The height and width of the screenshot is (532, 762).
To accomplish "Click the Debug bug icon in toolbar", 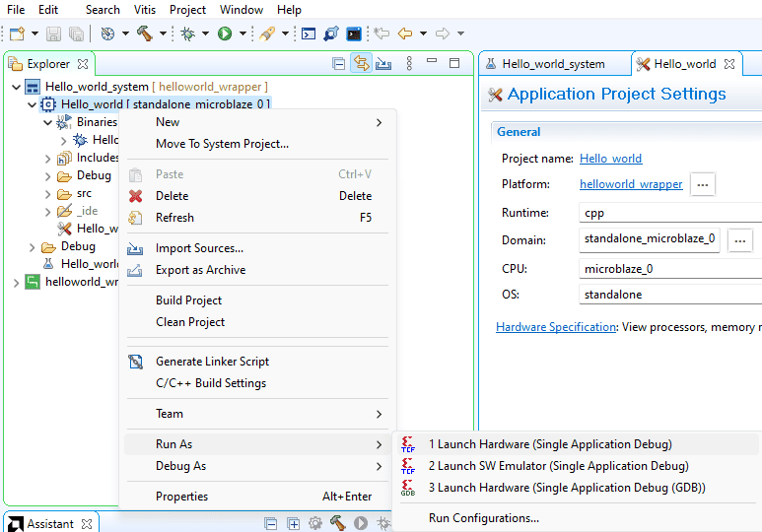I will [x=188, y=33].
